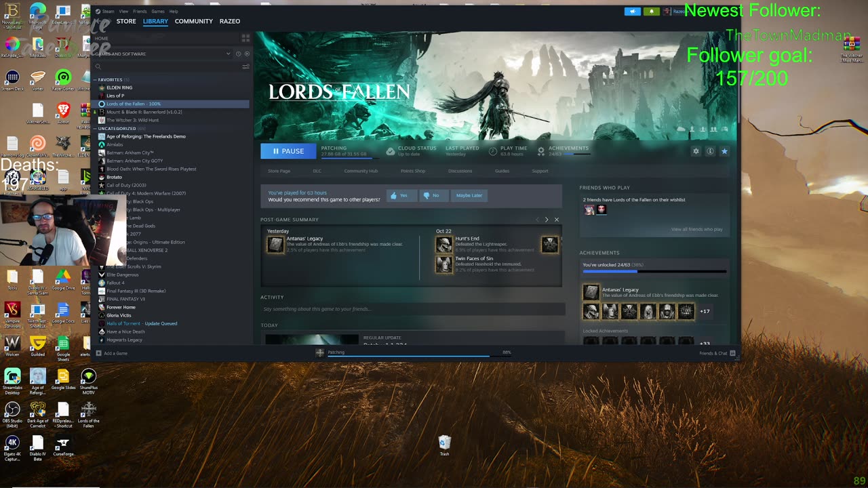The image size is (868, 488).
Task: Open the Games menu
Action: pos(158,12)
